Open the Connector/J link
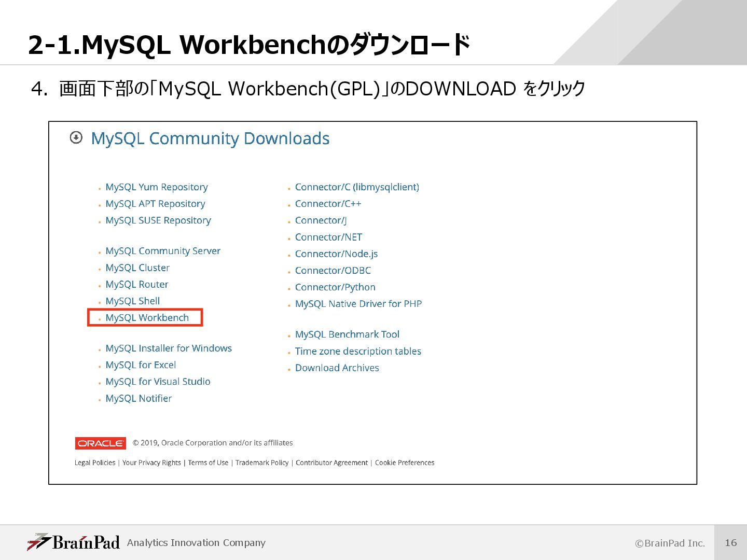747x560 pixels. pos(321,220)
